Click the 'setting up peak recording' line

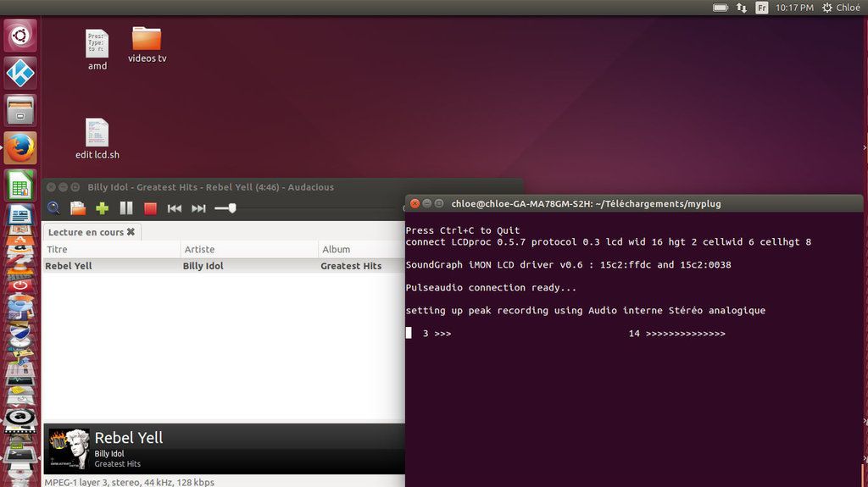[x=586, y=310]
